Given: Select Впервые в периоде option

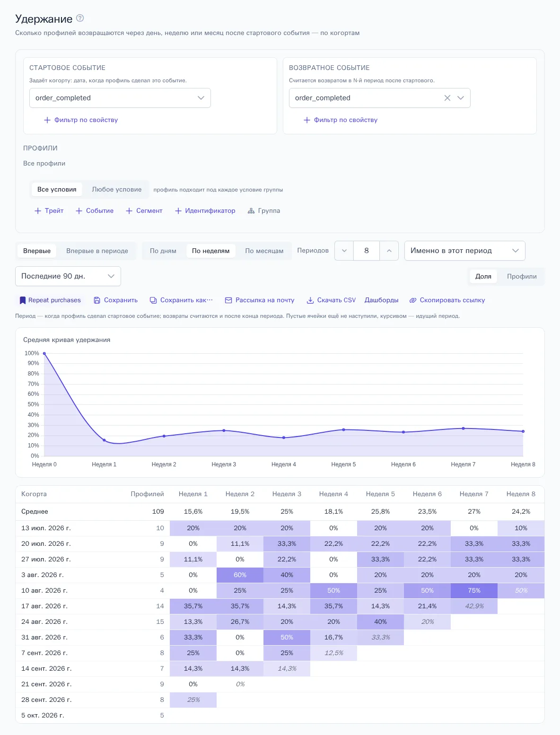Looking at the screenshot, I should click(x=97, y=251).
